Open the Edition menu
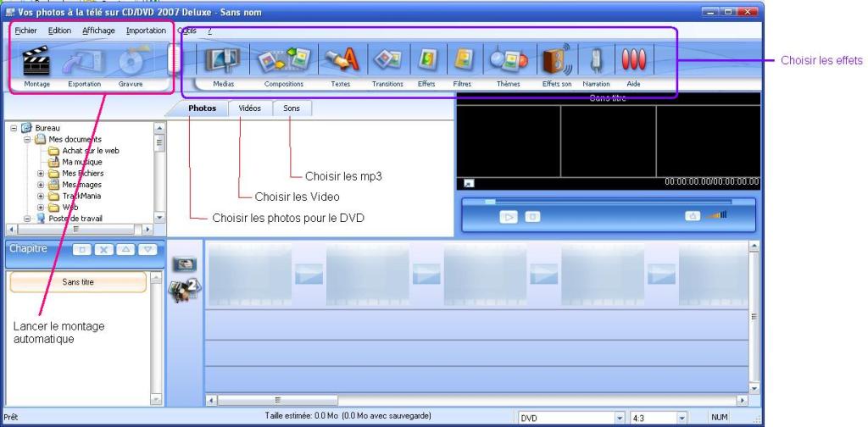Image resolution: width=868 pixels, height=427 pixels. click(x=59, y=31)
